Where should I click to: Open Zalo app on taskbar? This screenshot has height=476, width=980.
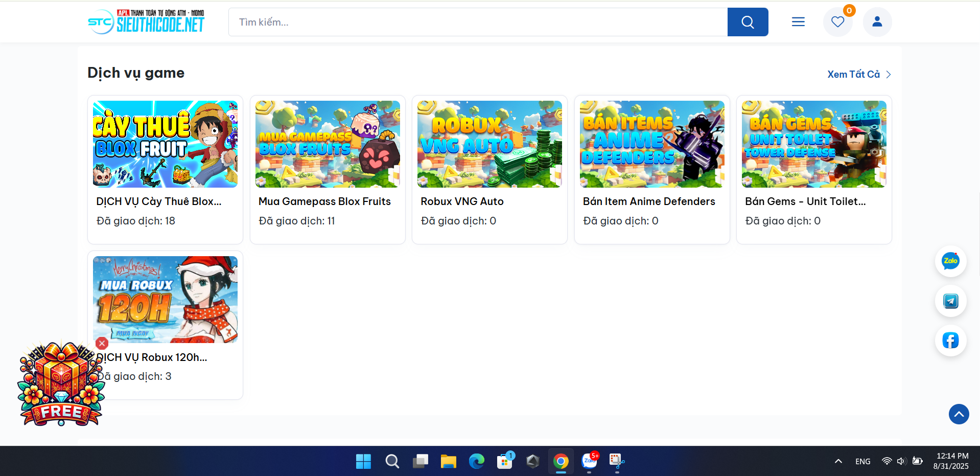[x=589, y=461]
